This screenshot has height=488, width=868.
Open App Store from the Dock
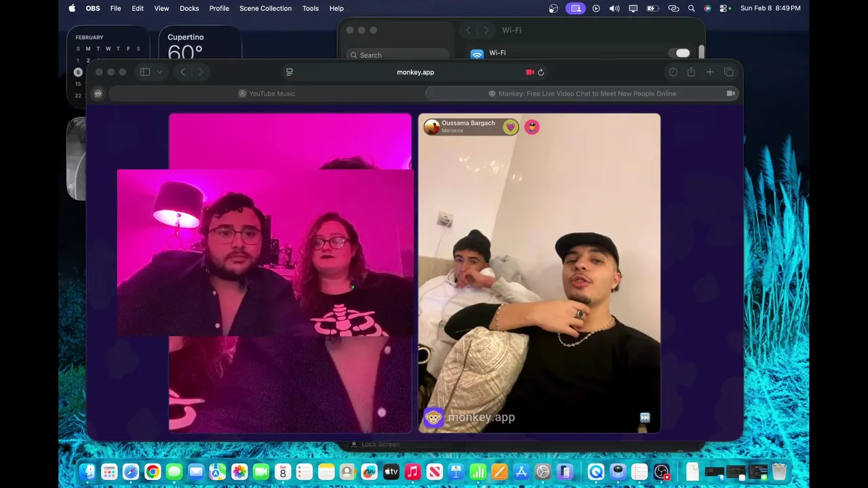pyautogui.click(x=521, y=472)
